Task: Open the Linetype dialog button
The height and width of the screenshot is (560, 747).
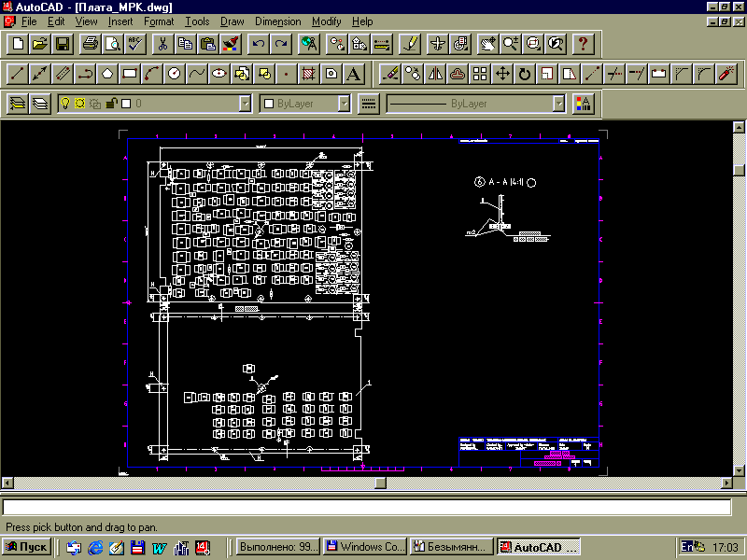Action: coord(369,104)
